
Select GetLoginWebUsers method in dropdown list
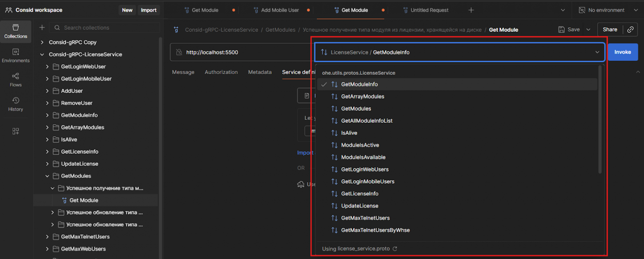457,169
